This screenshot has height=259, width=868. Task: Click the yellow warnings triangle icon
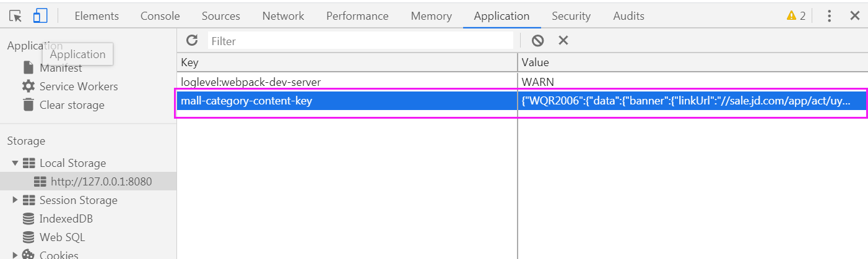(x=791, y=16)
